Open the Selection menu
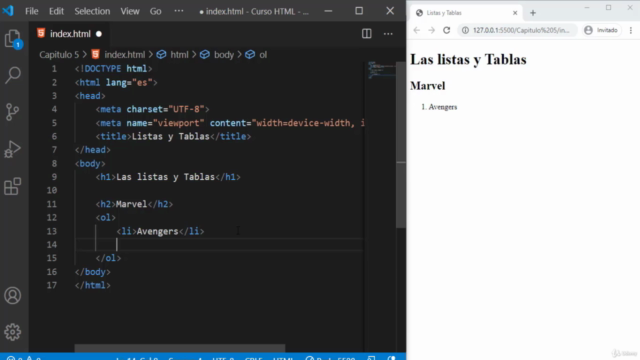This screenshot has height=360, width=640. pos(92,11)
